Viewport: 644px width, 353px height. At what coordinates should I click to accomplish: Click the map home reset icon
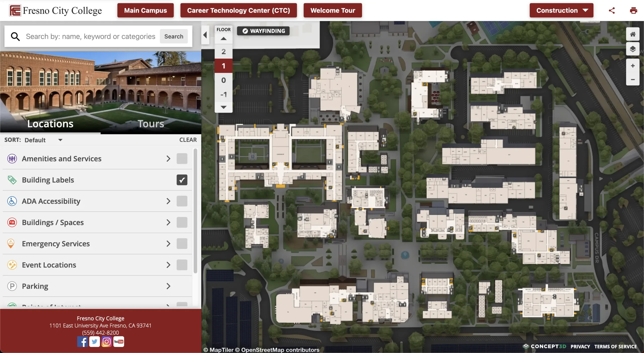point(633,34)
